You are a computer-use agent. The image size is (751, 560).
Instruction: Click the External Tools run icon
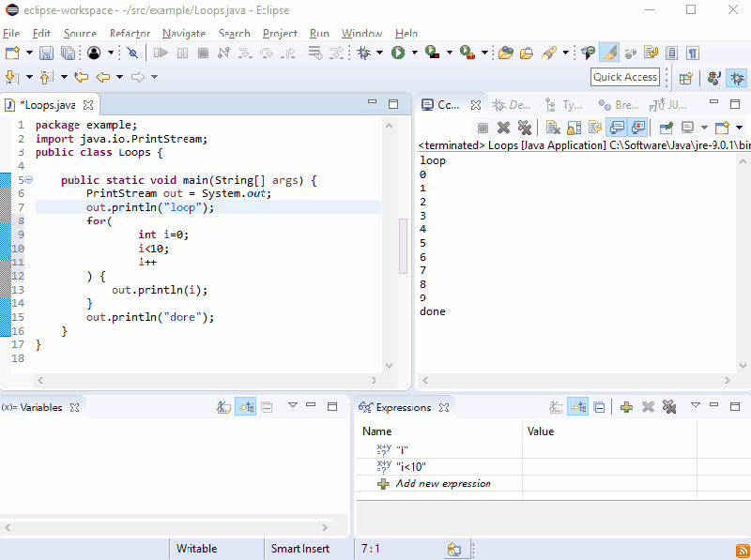tap(467, 53)
